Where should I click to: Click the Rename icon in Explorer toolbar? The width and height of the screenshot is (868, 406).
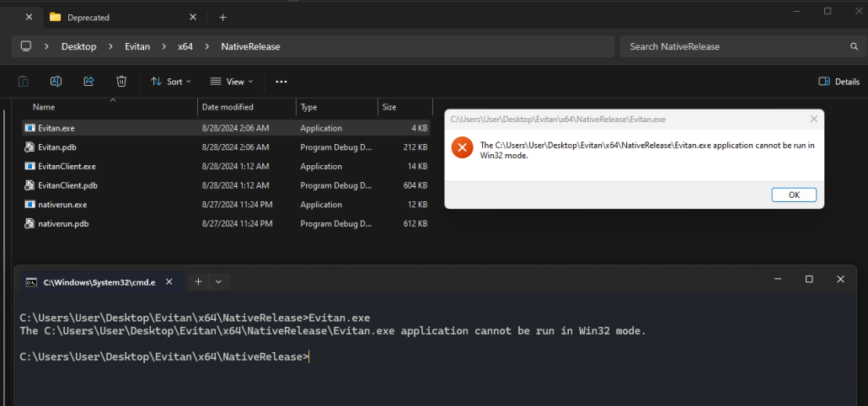56,82
